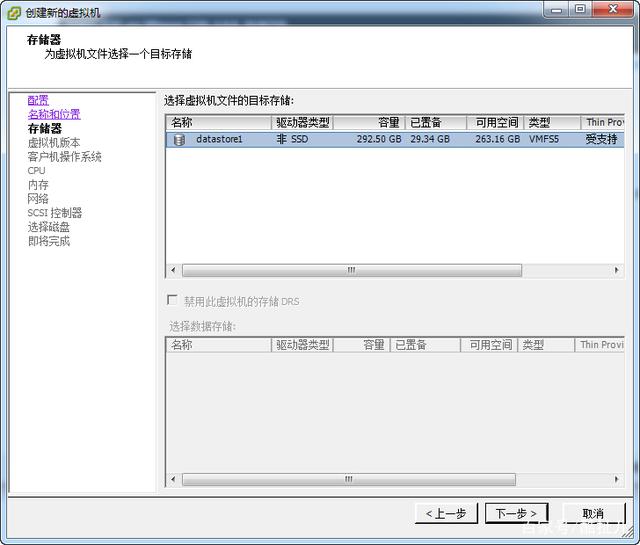The height and width of the screenshot is (545, 640).
Task: Close the 创建新的虚拟机 window
Action: [x=613, y=9]
